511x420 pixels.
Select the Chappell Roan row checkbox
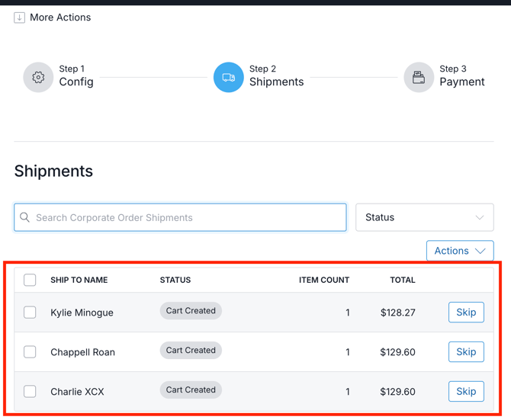point(30,352)
